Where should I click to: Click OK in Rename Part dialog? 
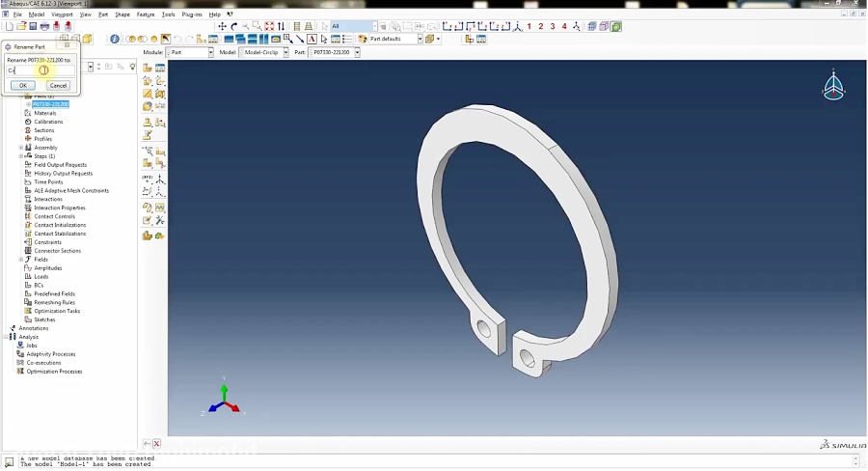[x=22, y=86]
